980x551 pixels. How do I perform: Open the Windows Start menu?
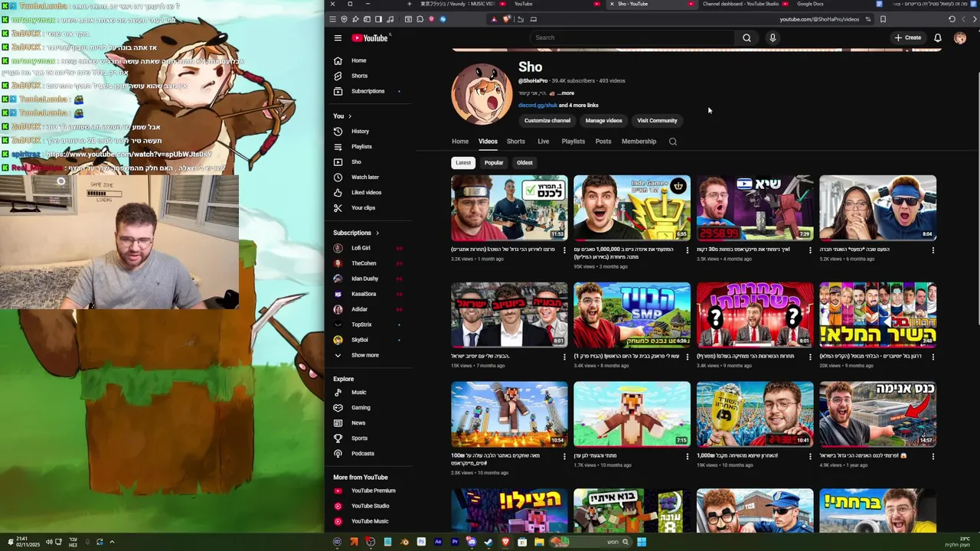coord(642,542)
